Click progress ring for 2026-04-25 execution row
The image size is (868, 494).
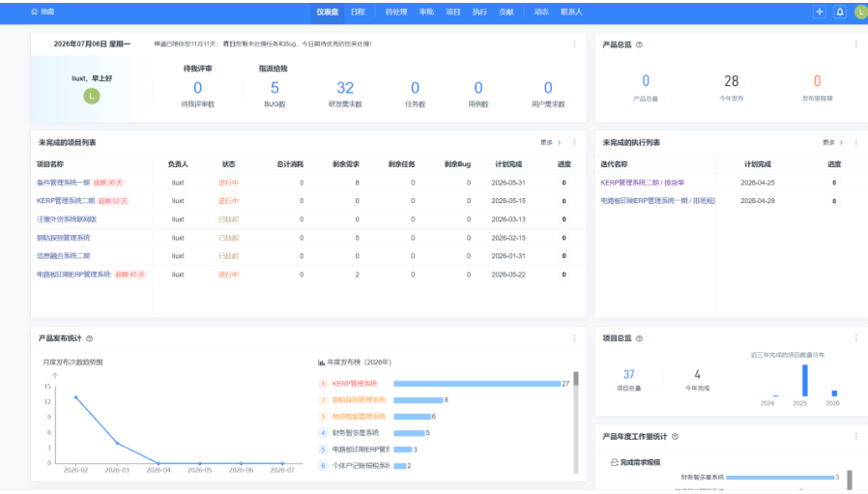[834, 183]
